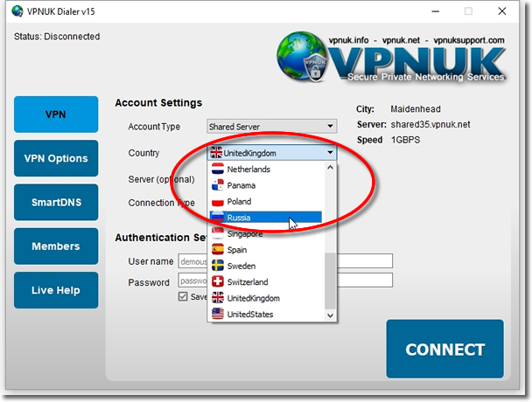Click the UnitedKingdom flag in the list
Screen dimensions: 532x402
(x=218, y=298)
